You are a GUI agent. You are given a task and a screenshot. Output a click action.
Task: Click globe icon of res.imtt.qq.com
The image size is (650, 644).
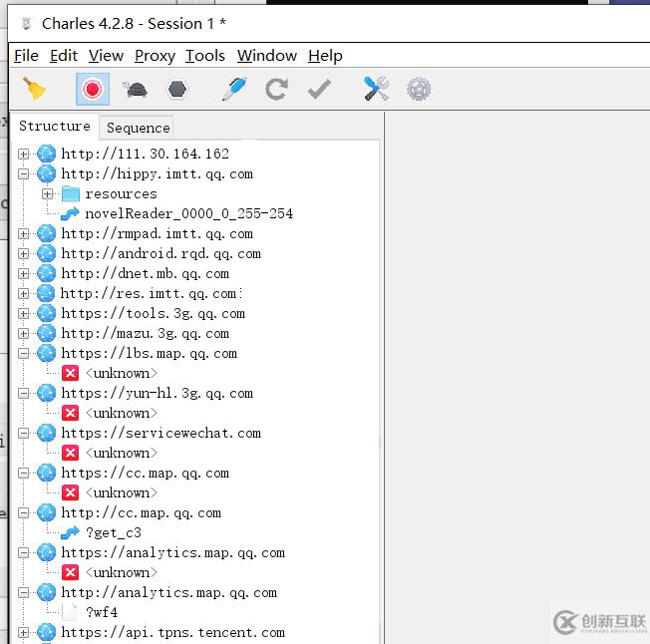47,293
